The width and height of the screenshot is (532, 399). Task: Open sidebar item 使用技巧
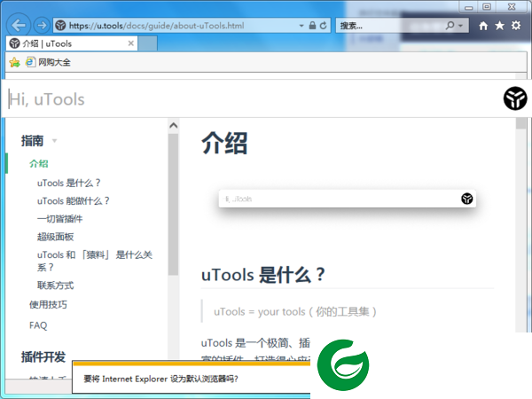click(x=48, y=305)
